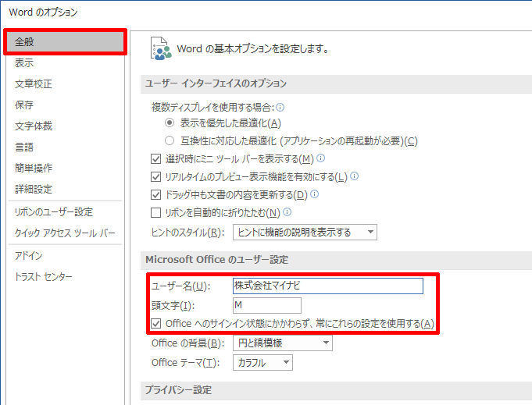Open the 詳細設定 options category
Viewport: 532px width, 405px height.
[34, 189]
